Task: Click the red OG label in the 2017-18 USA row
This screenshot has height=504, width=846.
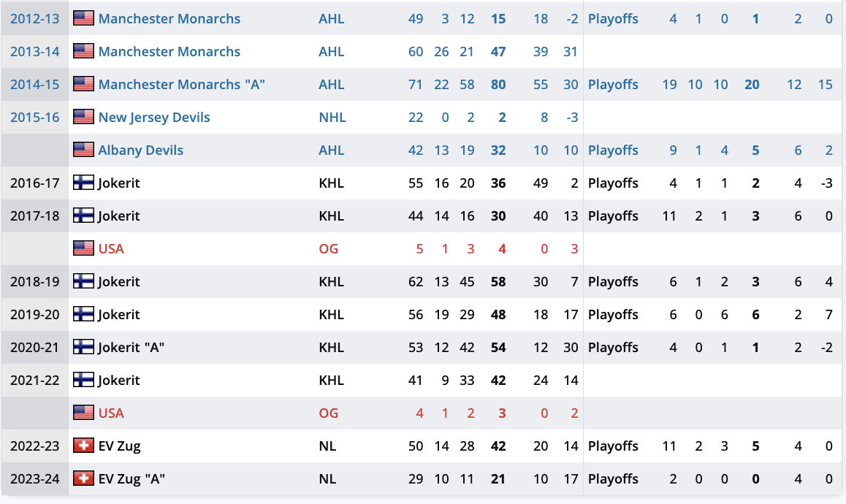Action: [329, 249]
